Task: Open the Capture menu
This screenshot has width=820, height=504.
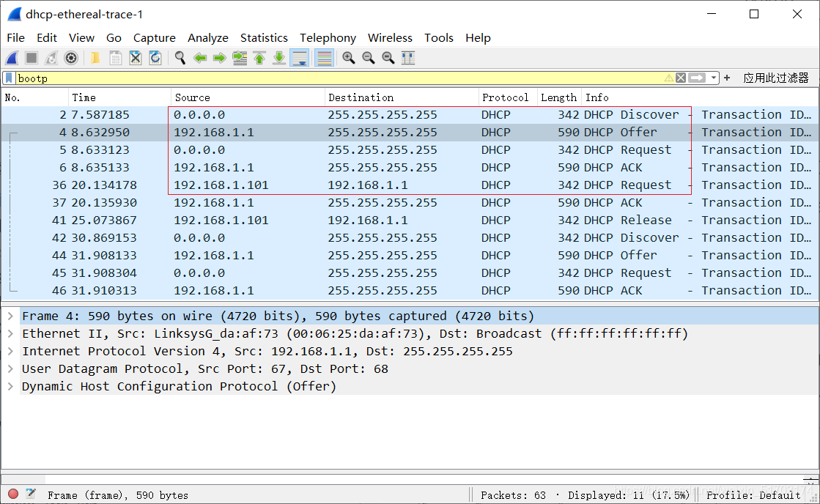Action: (x=155, y=37)
